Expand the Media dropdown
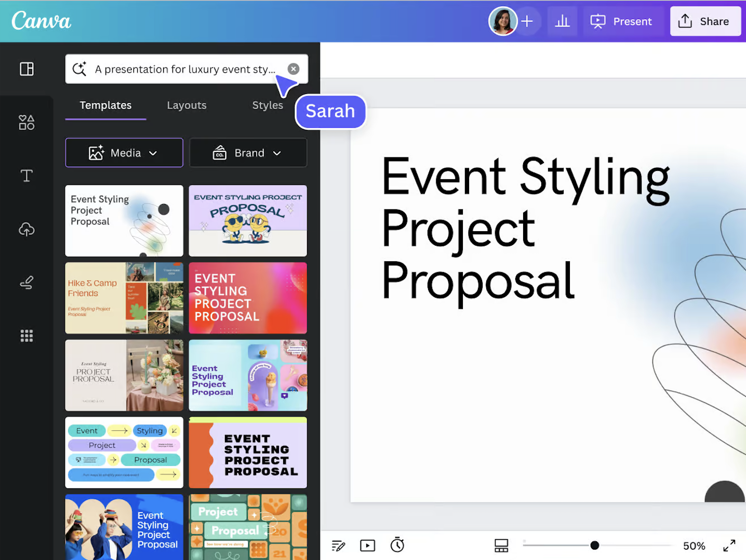The image size is (746, 560). pyautogui.click(x=124, y=153)
